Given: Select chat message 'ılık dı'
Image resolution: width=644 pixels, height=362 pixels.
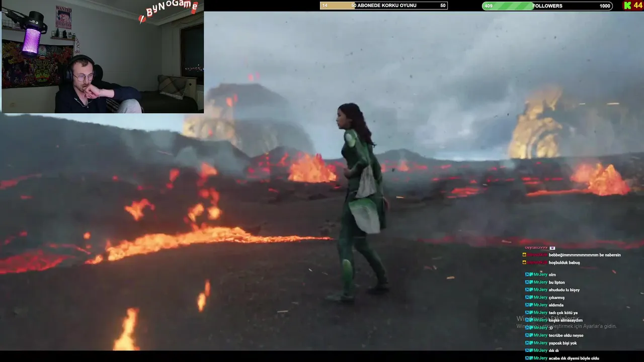Looking at the screenshot, I should 554,350.
